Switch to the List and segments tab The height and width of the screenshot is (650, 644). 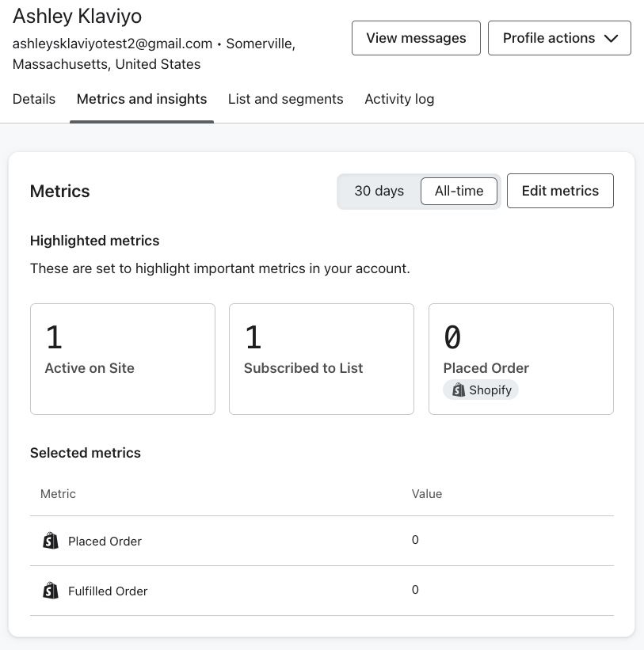tap(285, 99)
